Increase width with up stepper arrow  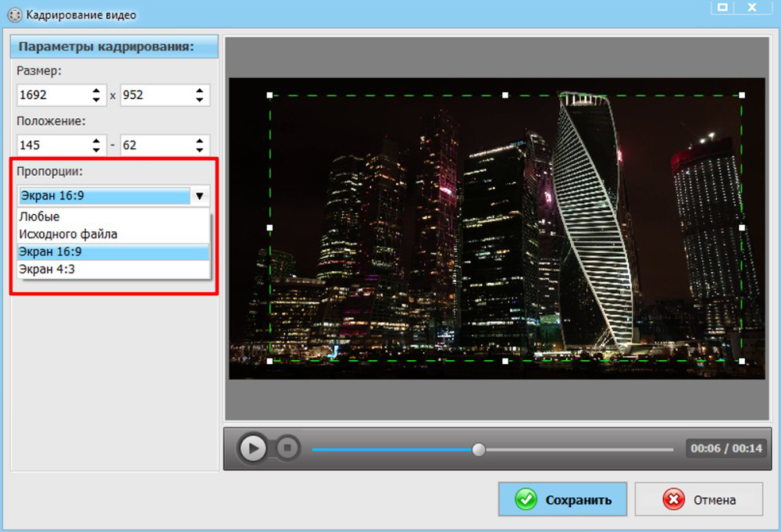click(96, 91)
